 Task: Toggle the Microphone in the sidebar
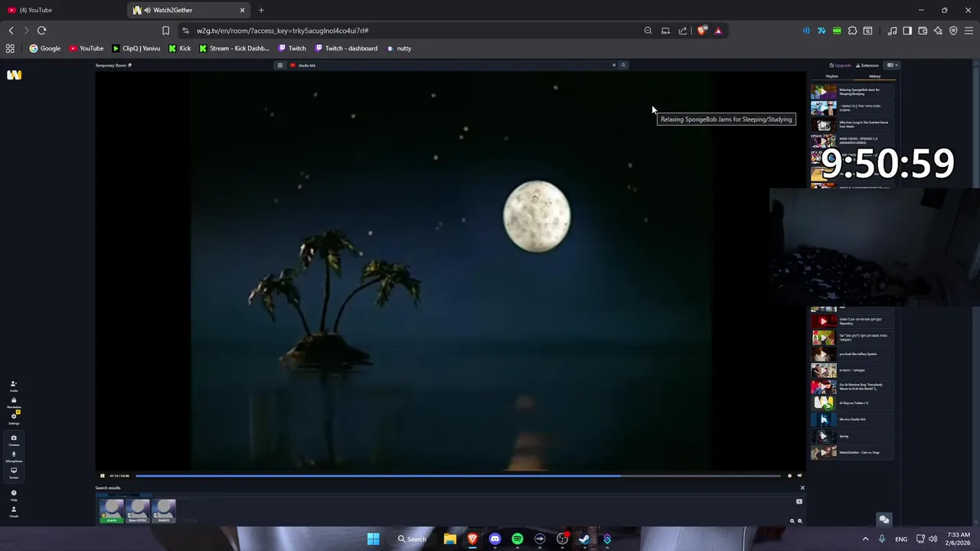click(x=14, y=456)
